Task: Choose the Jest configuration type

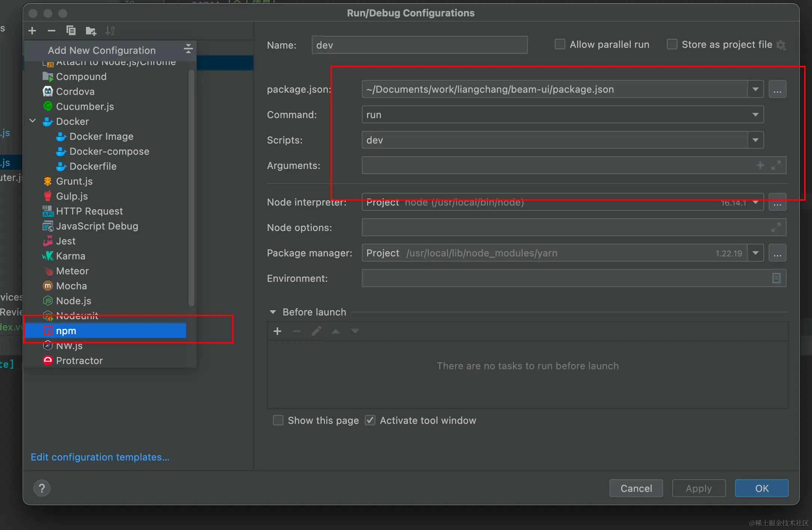Action: [x=66, y=241]
